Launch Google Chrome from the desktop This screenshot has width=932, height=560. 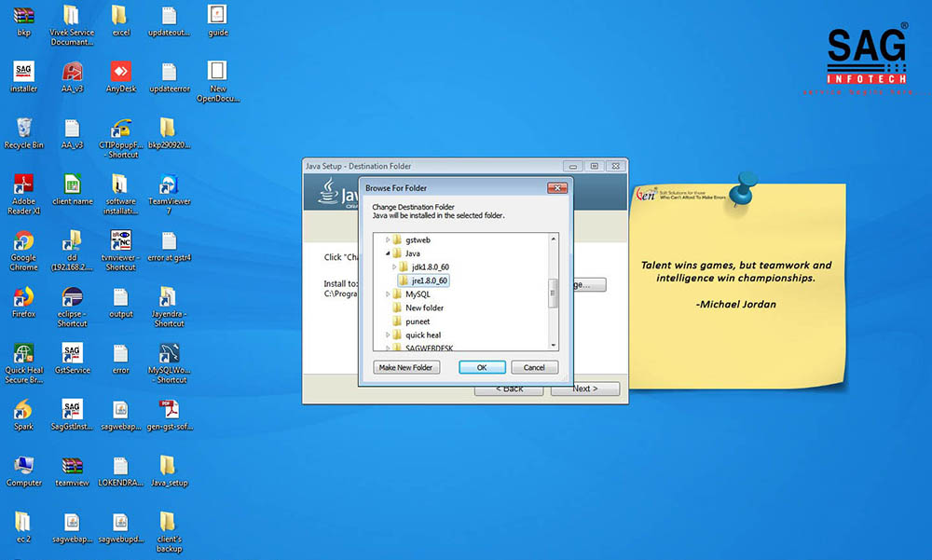pos(23,241)
